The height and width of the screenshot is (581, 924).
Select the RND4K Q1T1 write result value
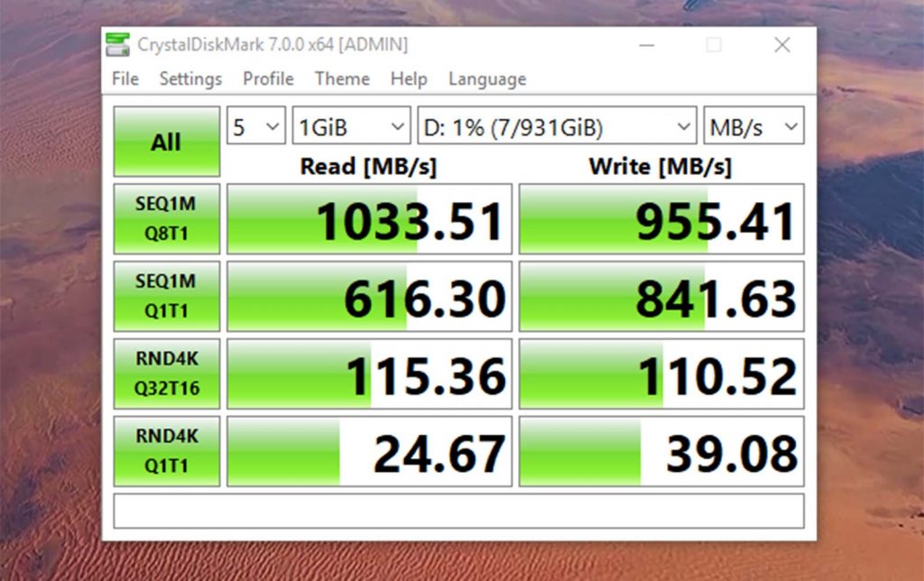661,450
